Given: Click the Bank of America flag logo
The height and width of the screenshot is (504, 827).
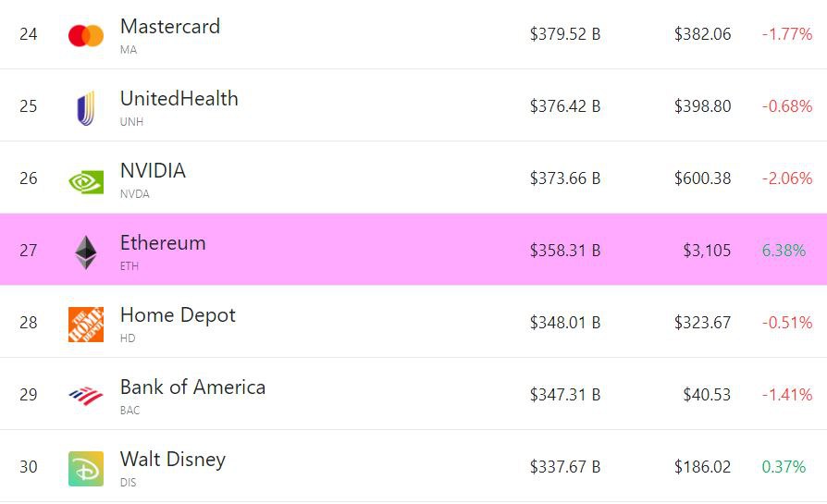Looking at the screenshot, I should point(86,396).
